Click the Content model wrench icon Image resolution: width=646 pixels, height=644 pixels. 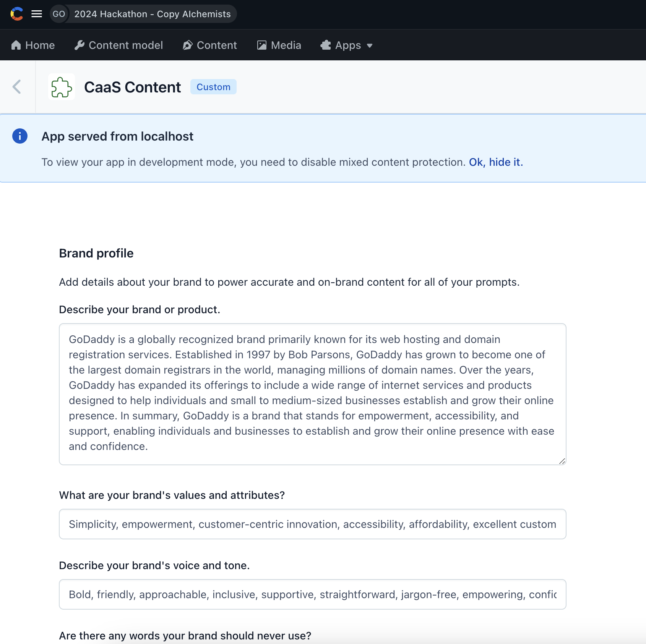tap(80, 45)
